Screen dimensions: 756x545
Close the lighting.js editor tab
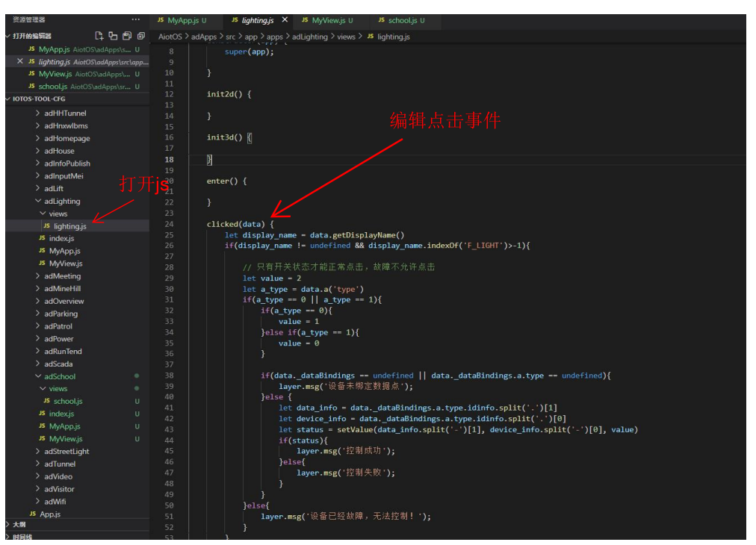coord(285,20)
